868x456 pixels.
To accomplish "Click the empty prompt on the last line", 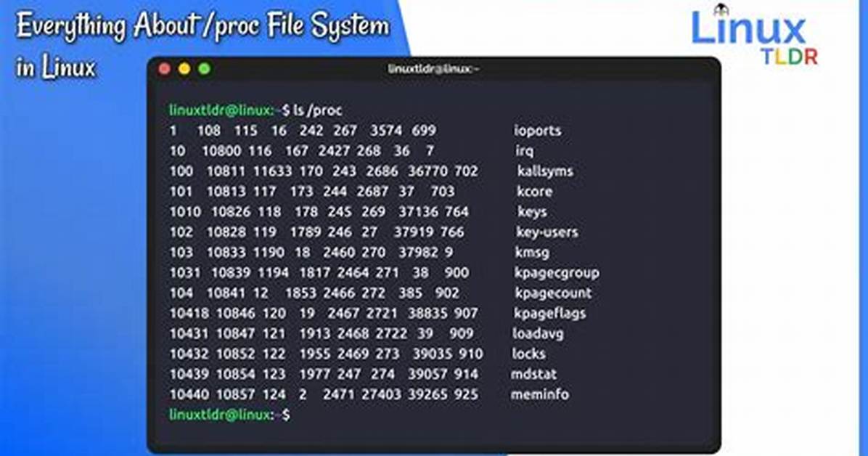I will pos(230,415).
